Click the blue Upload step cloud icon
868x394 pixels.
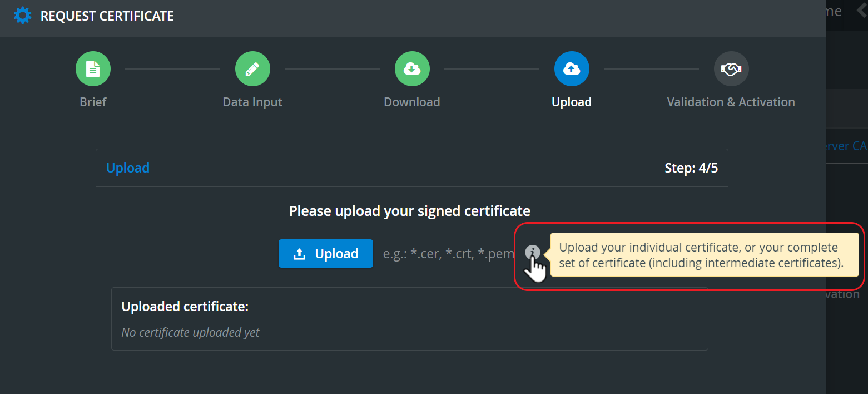click(572, 69)
